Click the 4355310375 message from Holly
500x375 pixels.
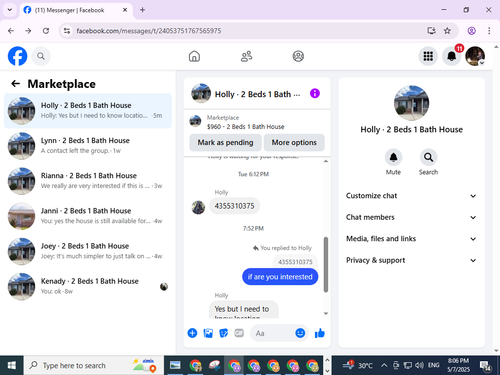click(x=234, y=206)
